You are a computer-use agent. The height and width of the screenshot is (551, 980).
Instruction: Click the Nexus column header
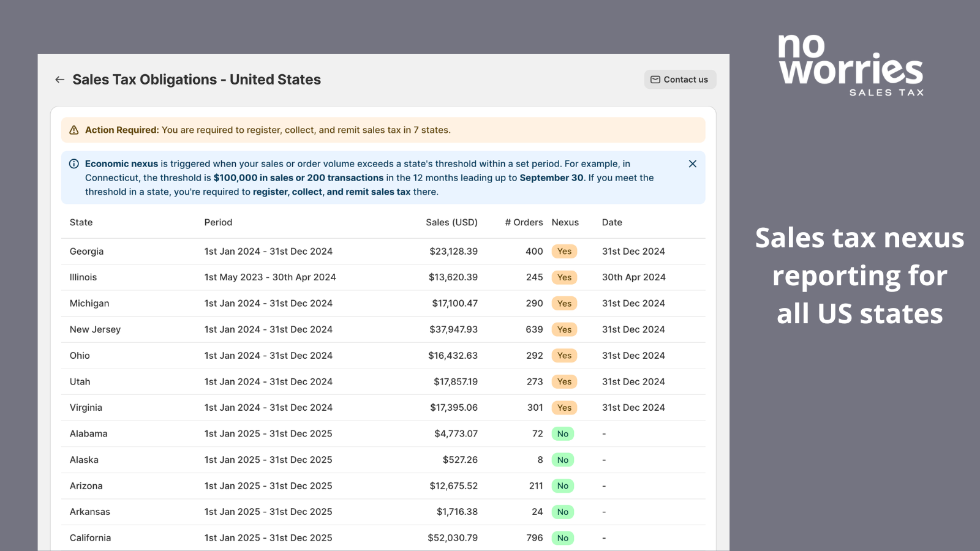pyautogui.click(x=565, y=222)
